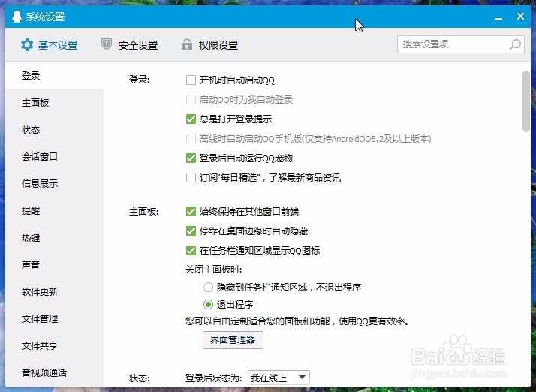Click the 界面管理器 button
Screen dimensions: 536x392
[233, 340]
